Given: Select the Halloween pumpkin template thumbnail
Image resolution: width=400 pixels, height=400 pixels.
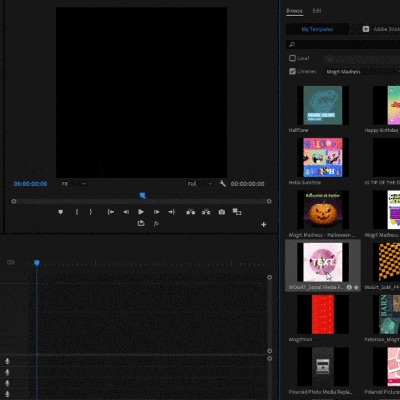Looking at the screenshot, I should coord(323,210).
